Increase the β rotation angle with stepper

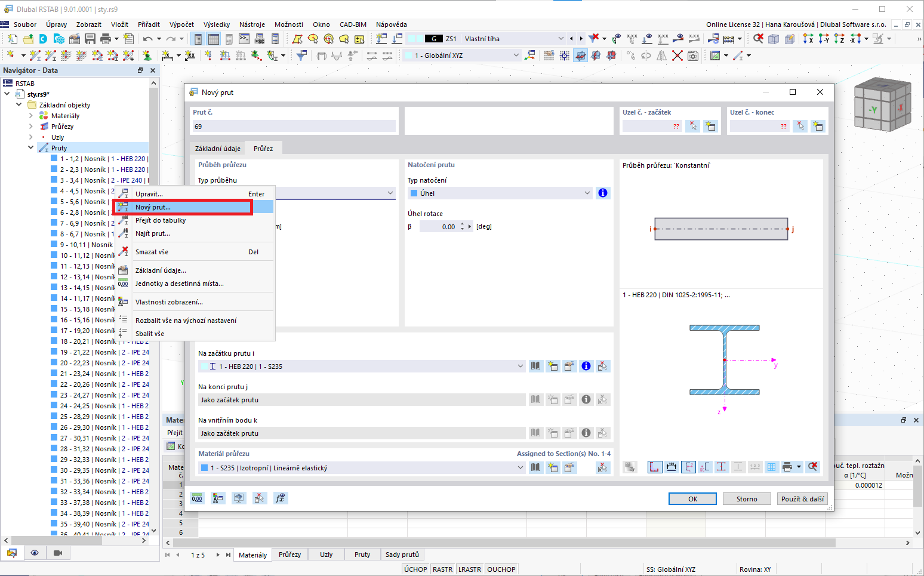point(463,224)
